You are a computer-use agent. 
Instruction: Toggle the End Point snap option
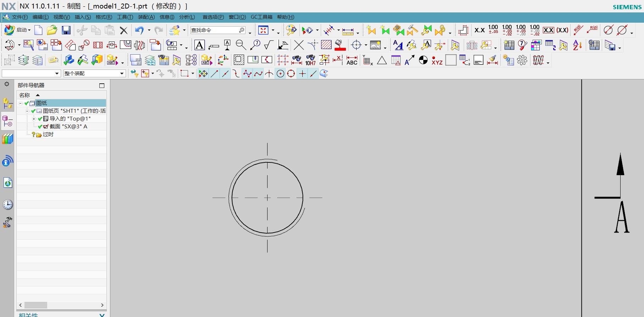pos(214,73)
